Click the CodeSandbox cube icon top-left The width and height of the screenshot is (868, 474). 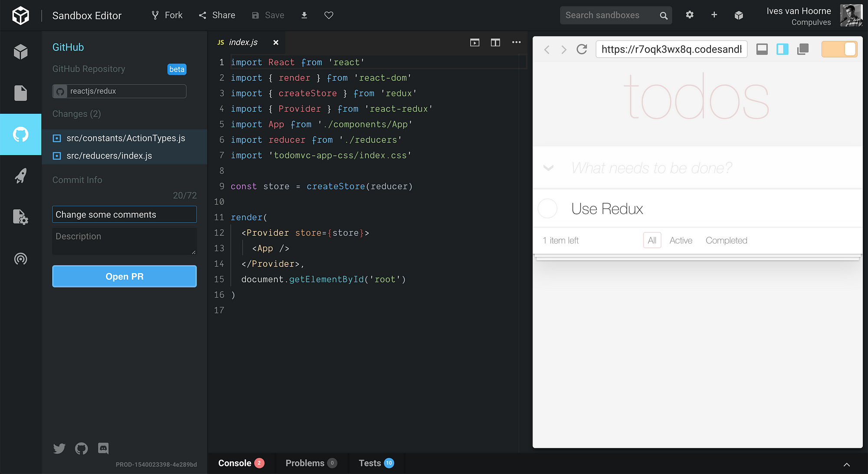pyautogui.click(x=20, y=15)
